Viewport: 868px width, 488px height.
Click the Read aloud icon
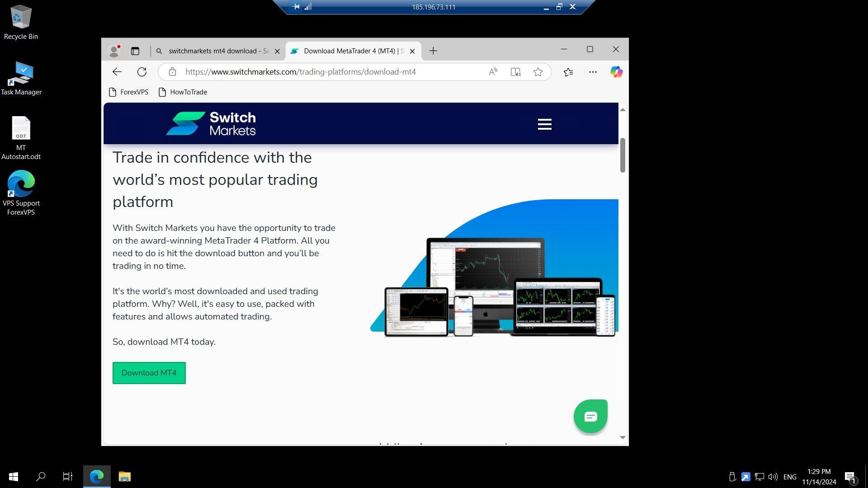pyautogui.click(x=493, y=72)
